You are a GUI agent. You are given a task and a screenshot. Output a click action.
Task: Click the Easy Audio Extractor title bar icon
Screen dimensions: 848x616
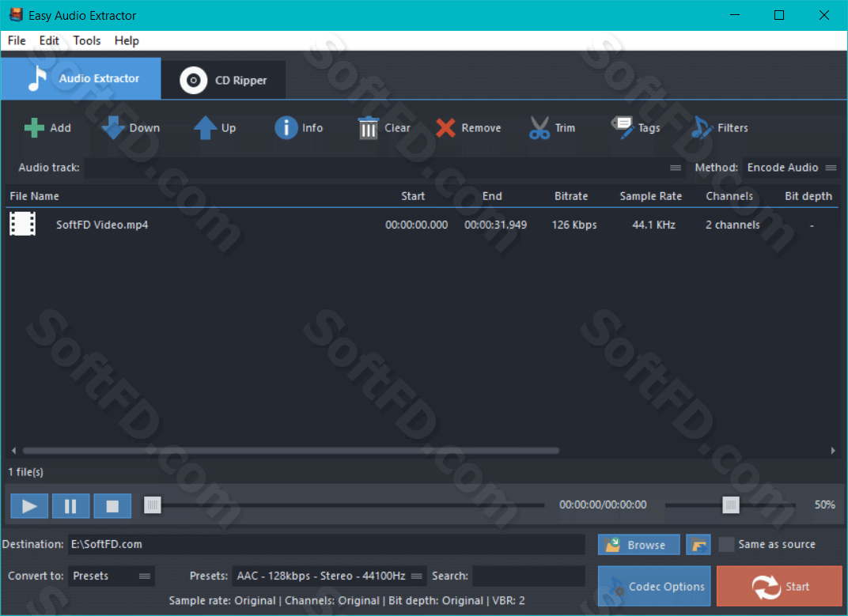pos(17,14)
